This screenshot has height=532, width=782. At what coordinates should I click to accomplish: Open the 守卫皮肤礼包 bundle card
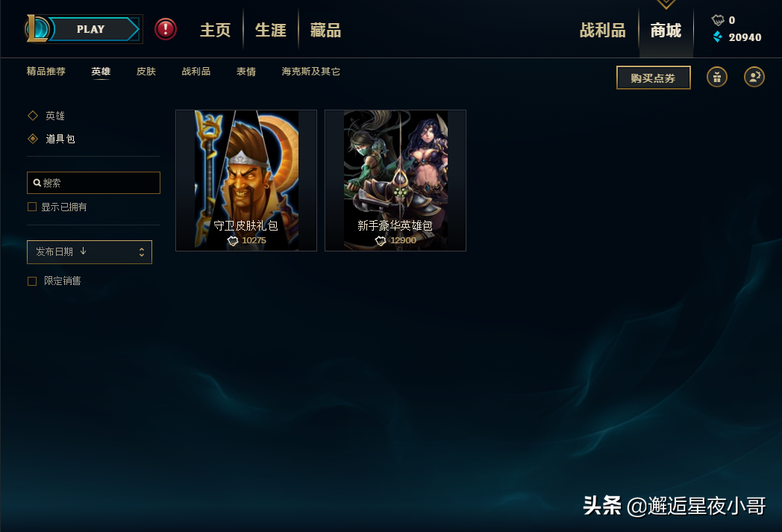246,181
